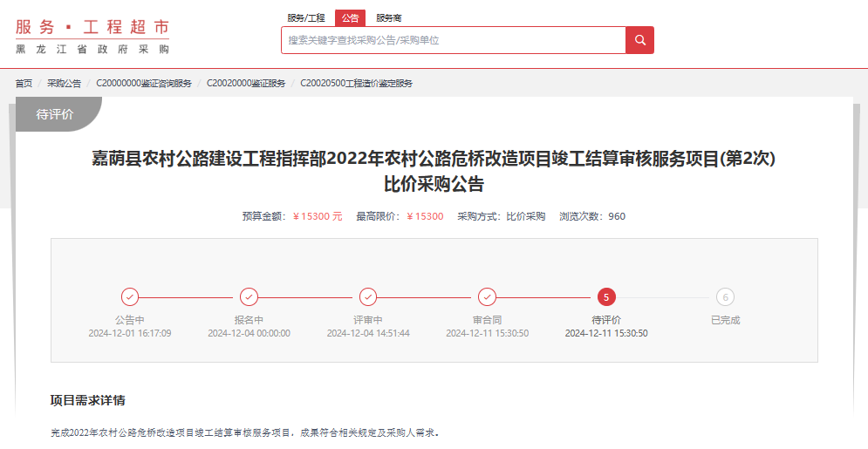The width and height of the screenshot is (868, 449).
Task: Focus the procurement keyword search field
Action: click(x=453, y=40)
